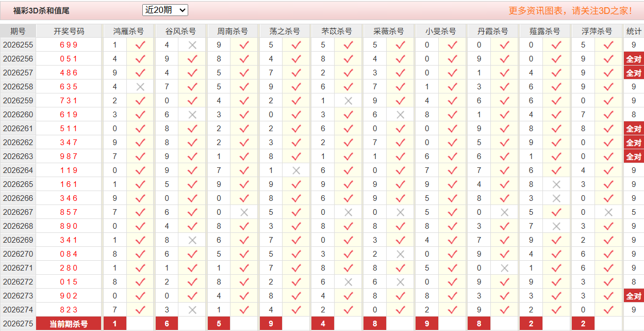Click the 鸿雁杀号 check mark in row 2026255

coord(140,45)
